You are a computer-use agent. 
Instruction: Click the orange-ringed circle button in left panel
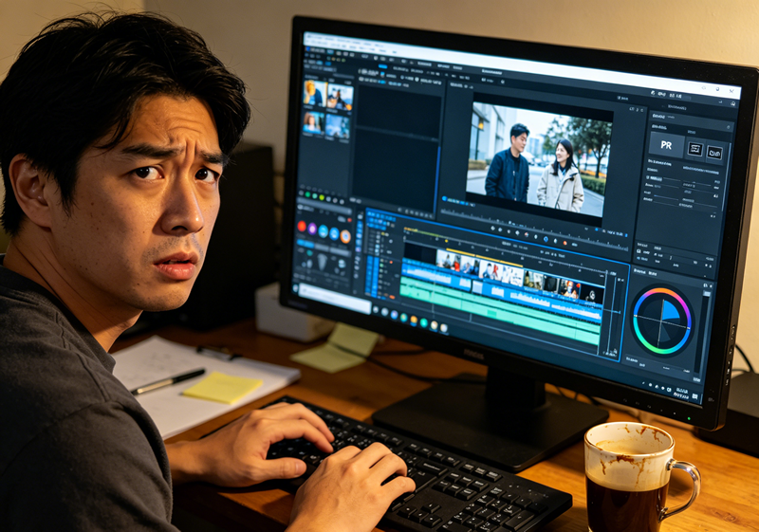[345, 236]
